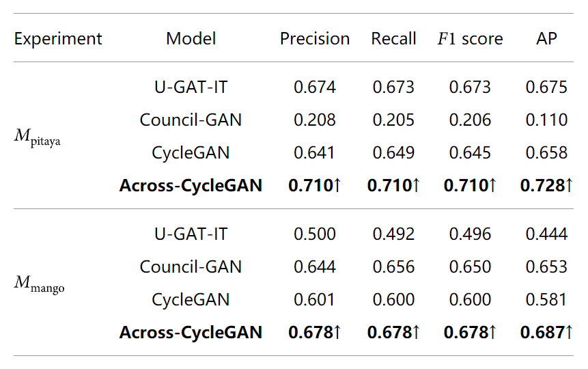Select bold Across-CycleGAN in mango rows

coord(191,332)
